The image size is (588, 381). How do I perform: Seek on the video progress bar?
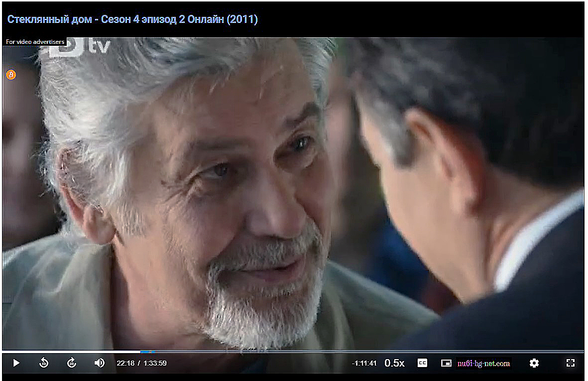pyautogui.click(x=293, y=352)
